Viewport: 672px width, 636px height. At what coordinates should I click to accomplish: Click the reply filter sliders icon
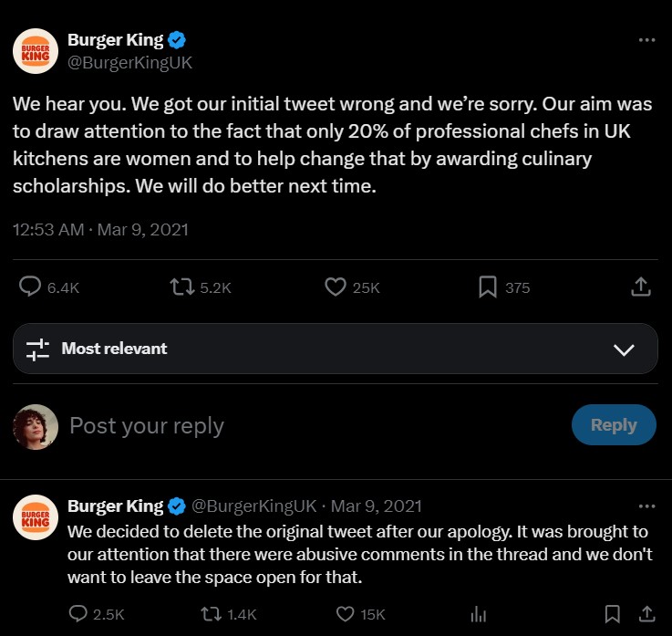click(x=37, y=349)
